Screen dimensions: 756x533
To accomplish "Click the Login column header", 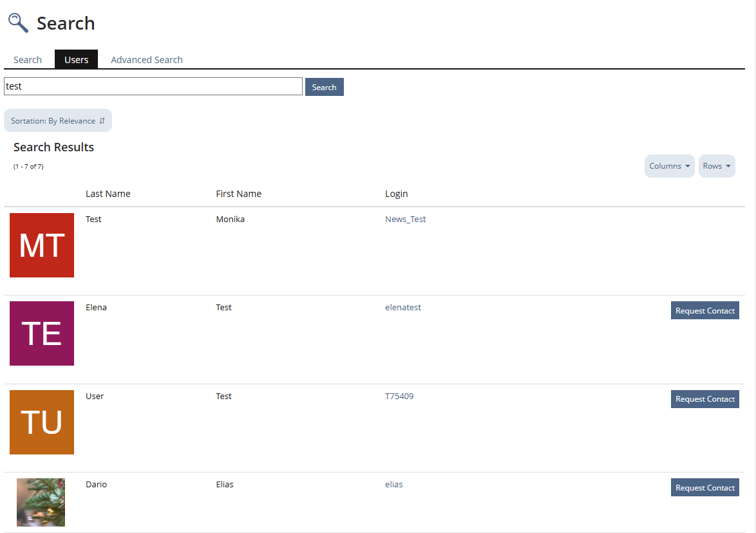I will click(396, 194).
